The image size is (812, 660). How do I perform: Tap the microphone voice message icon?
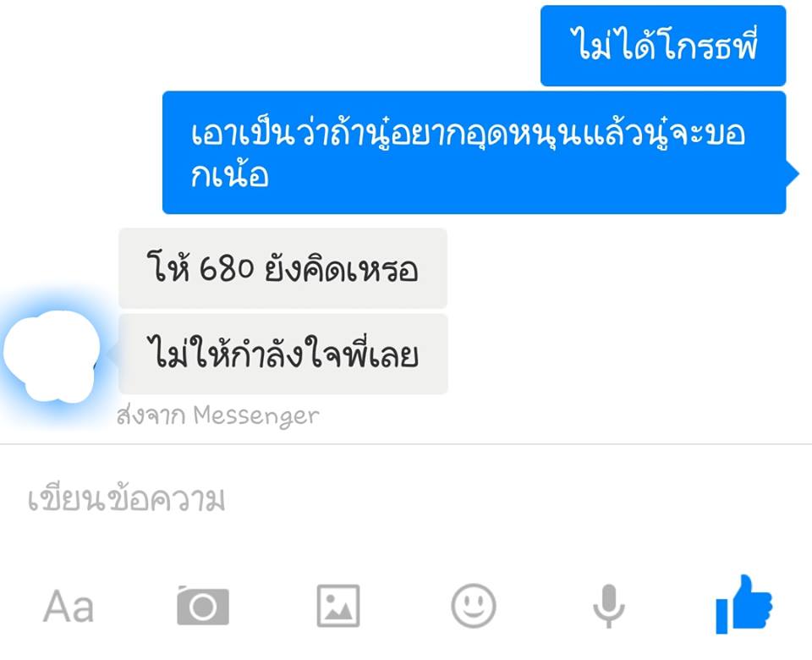point(608,606)
